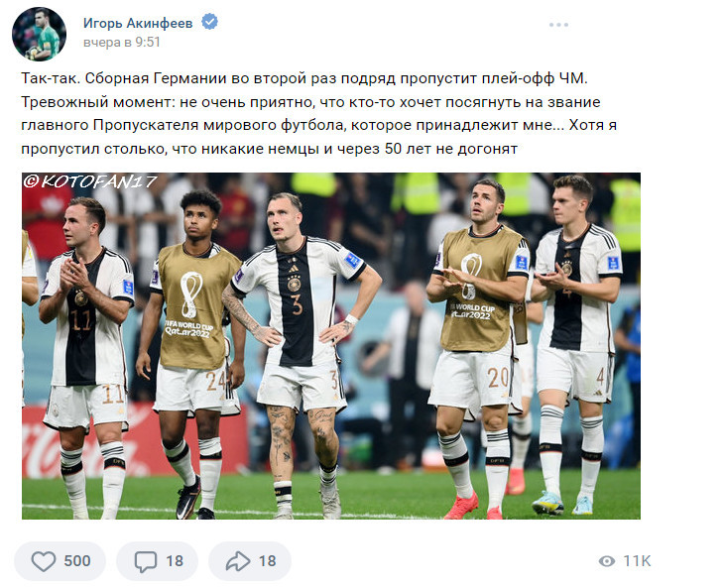This screenshot has width=724, height=588.
Task: Click the comment button showing 18
Action: click(x=157, y=561)
